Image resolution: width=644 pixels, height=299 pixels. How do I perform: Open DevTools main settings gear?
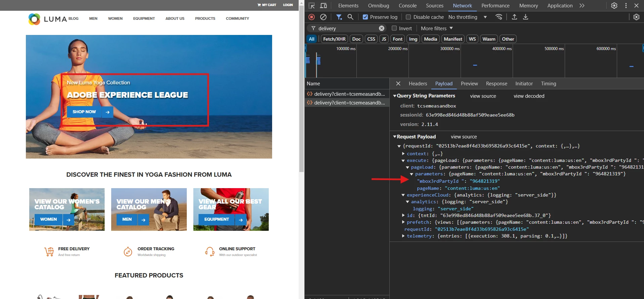coord(614,6)
